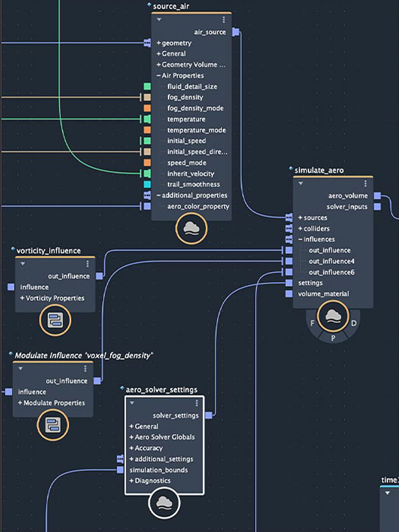This screenshot has width=399, height=532.
Task: Select the source_air node title
Action: (171, 6)
